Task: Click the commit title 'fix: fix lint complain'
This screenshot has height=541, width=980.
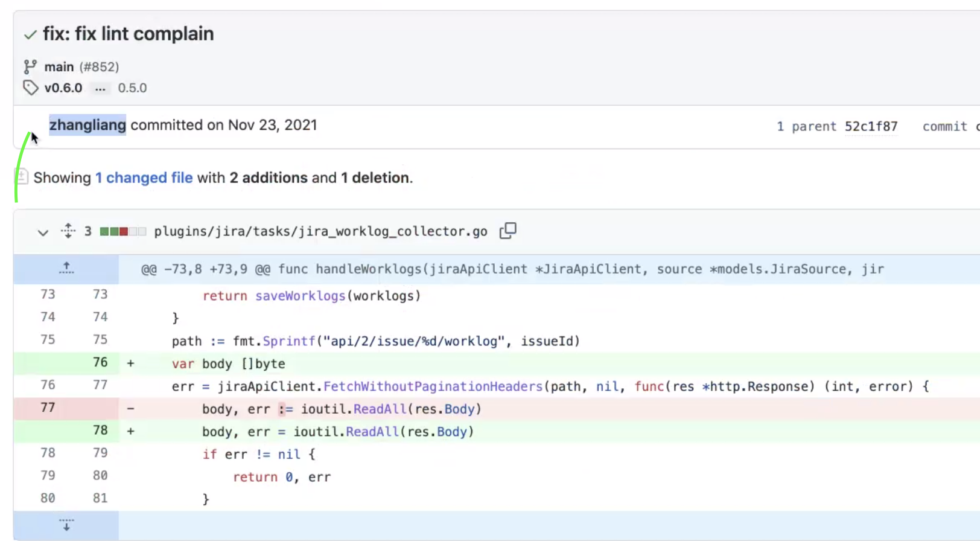Action: (x=128, y=34)
